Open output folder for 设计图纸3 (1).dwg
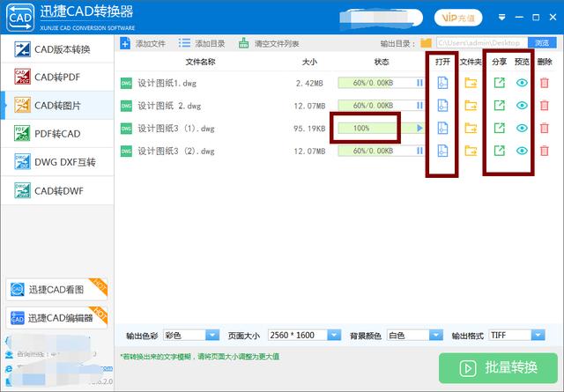The image size is (564, 392). point(471,128)
